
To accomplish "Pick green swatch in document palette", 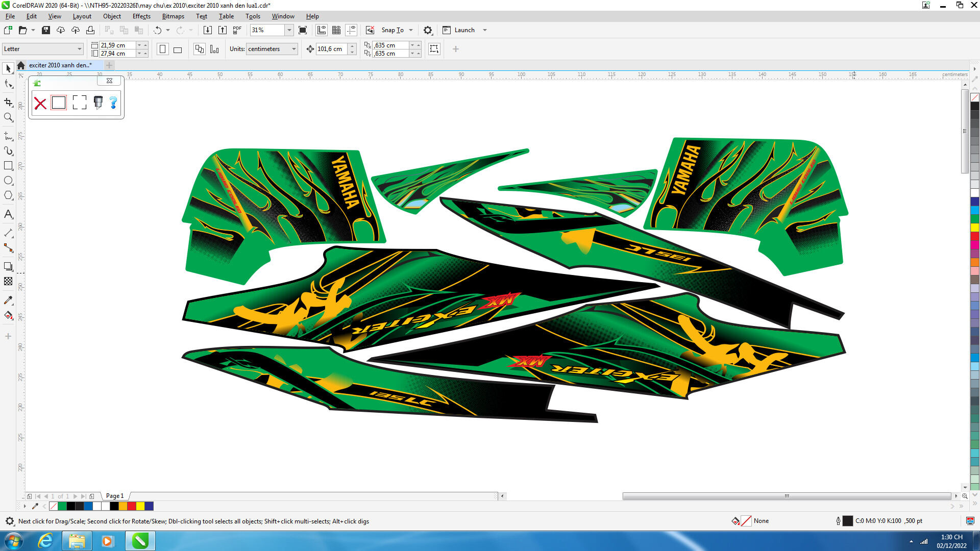I will tap(62, 506).
